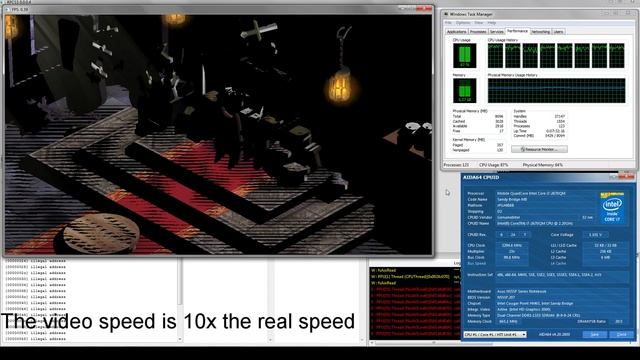Switch to the Applications tab

tap(456, 31)
